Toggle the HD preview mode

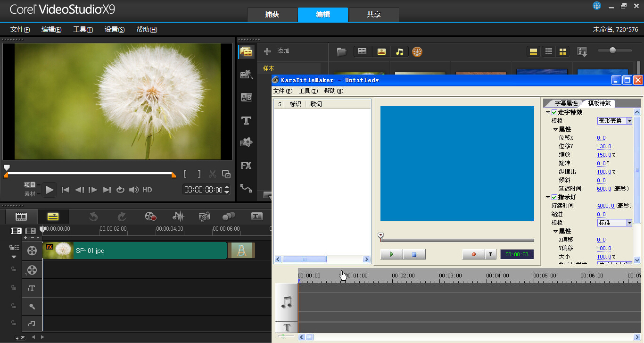pyautogui.click(x=147, y=190)
